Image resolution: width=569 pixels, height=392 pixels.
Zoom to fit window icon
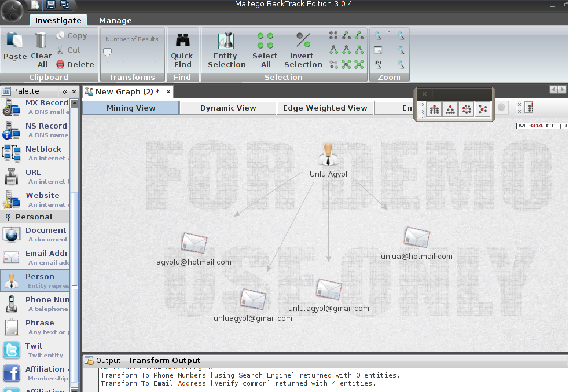[x=378, y=50]
